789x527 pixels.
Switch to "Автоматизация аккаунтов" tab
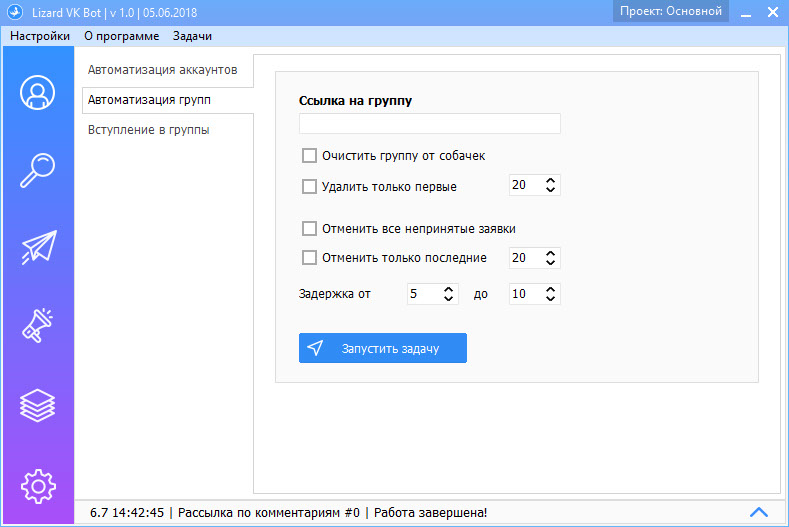click(x=162, y=70)
